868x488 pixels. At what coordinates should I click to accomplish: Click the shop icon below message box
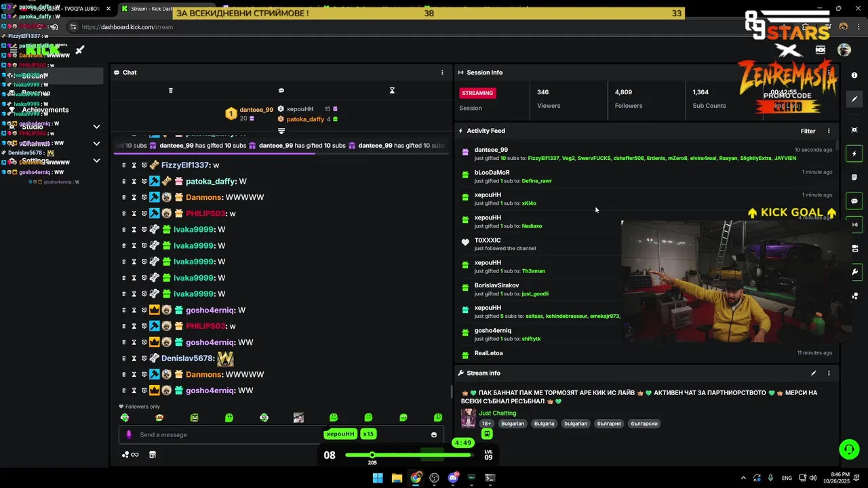tap(153, 455)
